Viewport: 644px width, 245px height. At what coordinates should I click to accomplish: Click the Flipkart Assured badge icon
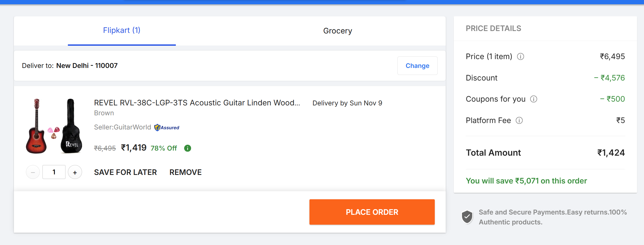pyautogui.click(x=166, y=128)
